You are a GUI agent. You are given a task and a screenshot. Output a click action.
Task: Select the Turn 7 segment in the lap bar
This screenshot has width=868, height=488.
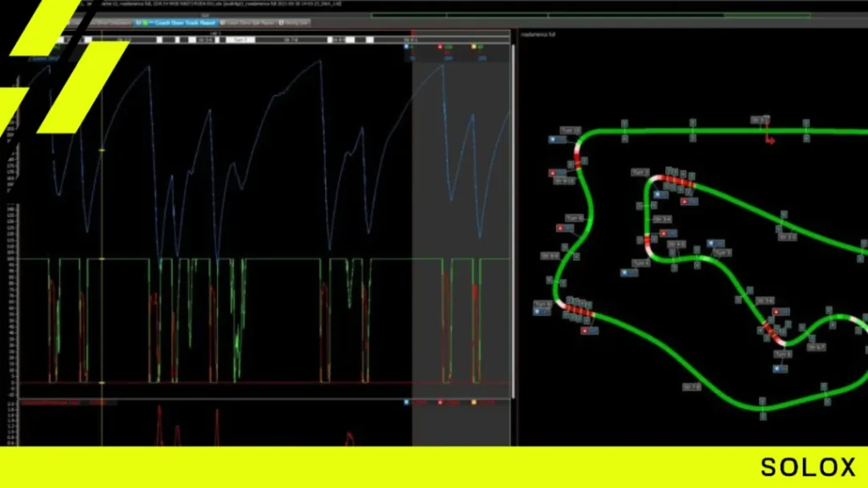pos(241,40)
